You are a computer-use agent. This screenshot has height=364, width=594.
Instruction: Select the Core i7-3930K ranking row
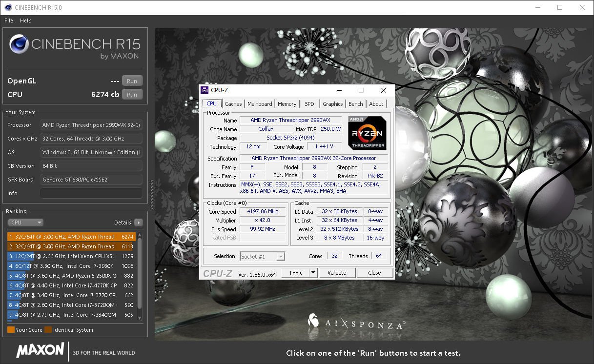71,266
